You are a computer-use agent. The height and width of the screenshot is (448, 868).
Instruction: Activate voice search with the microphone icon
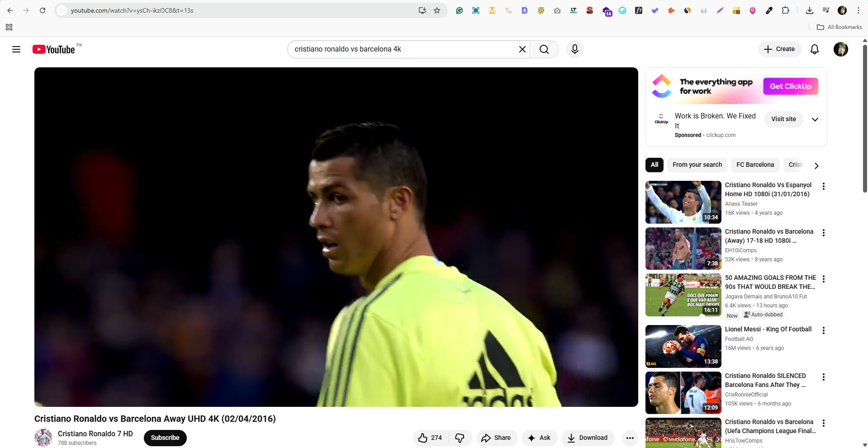coord(574,49)
